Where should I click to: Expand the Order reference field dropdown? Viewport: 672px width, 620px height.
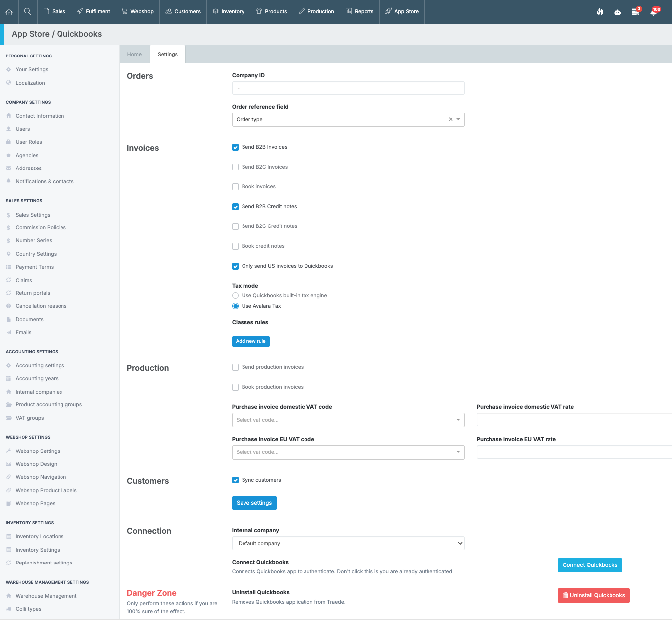click(x=458, y=119)
